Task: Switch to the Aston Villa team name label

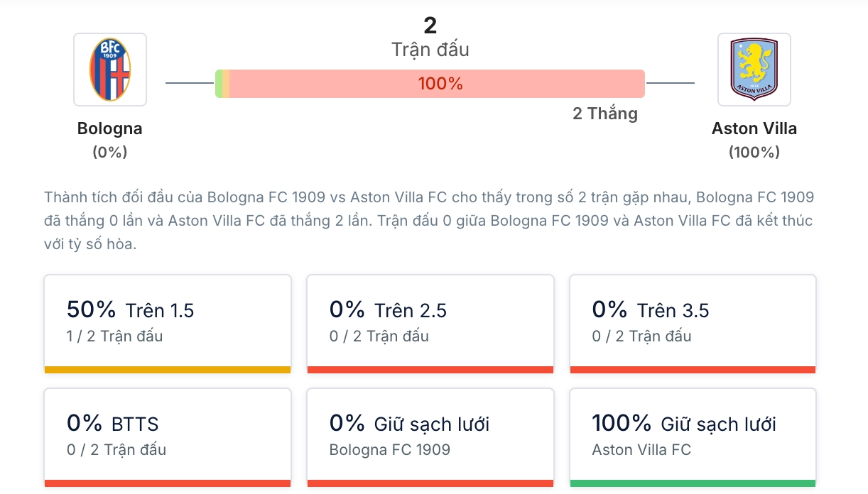Action: coord(754,128)
